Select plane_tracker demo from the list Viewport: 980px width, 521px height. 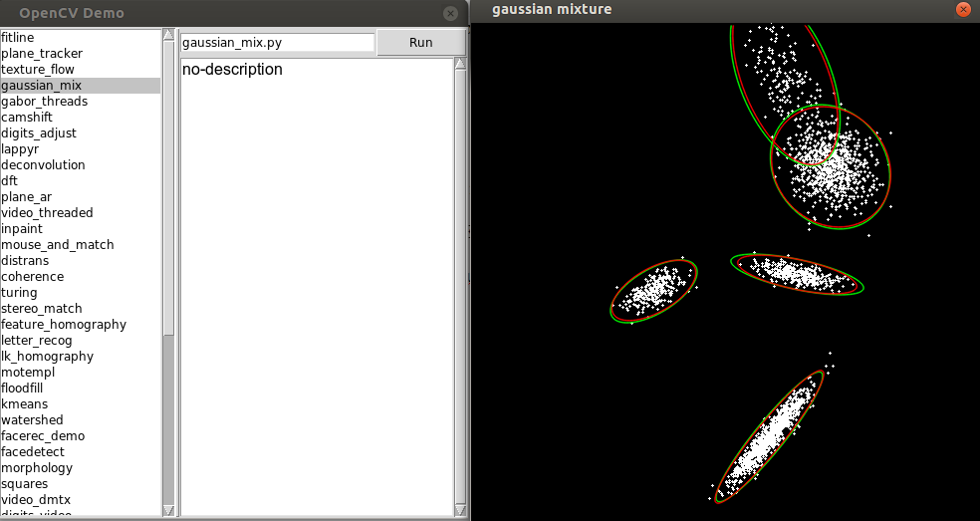42,54
